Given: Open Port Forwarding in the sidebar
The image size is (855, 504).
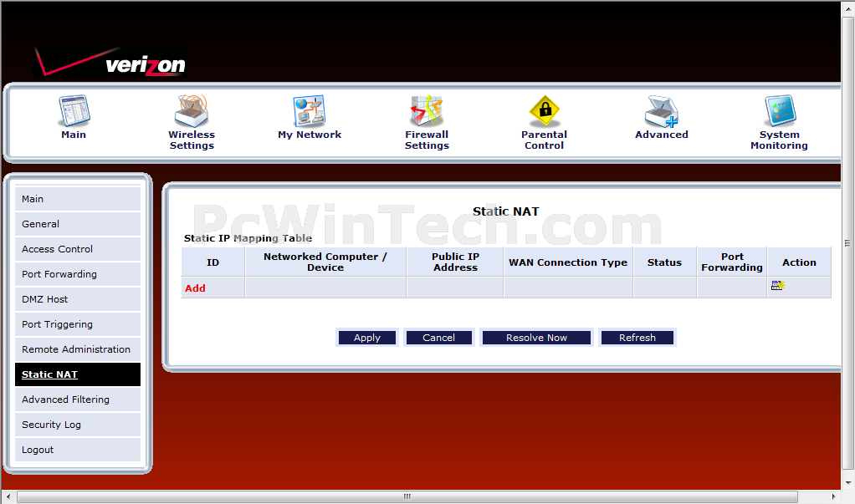Looking at the screenshot, I should click(x=78, y=274).
